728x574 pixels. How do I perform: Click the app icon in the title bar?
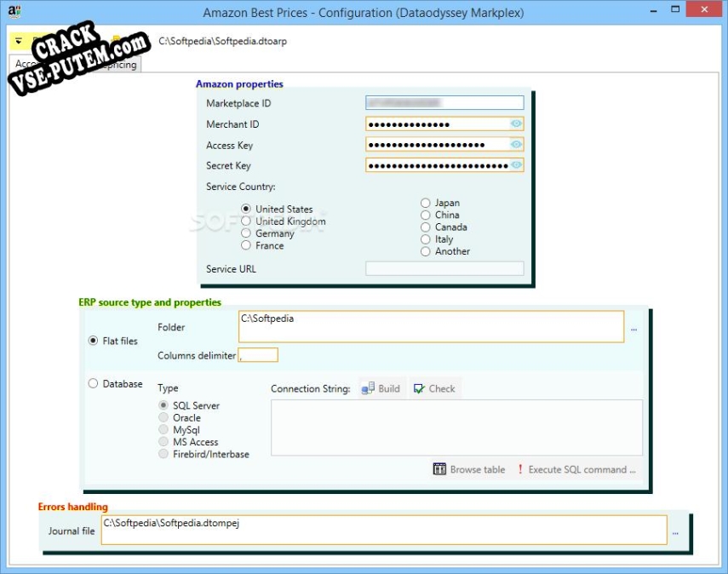point(14,12)
